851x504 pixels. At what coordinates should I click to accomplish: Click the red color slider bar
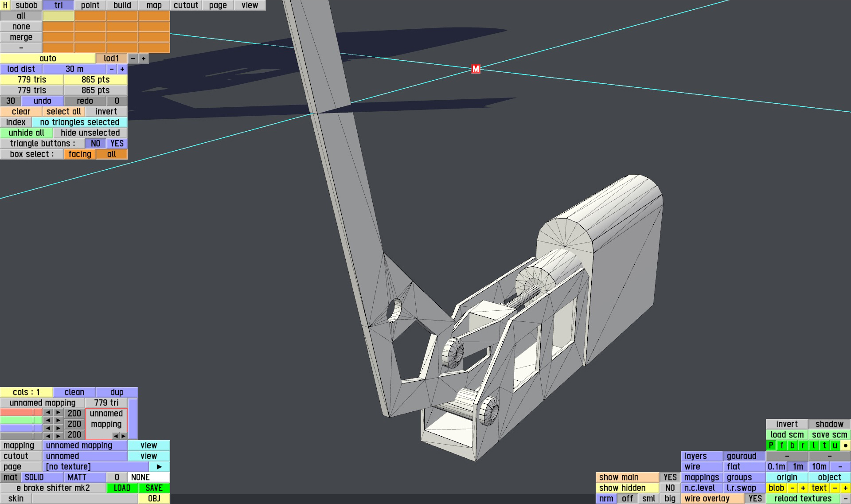(x=21, y=413)
